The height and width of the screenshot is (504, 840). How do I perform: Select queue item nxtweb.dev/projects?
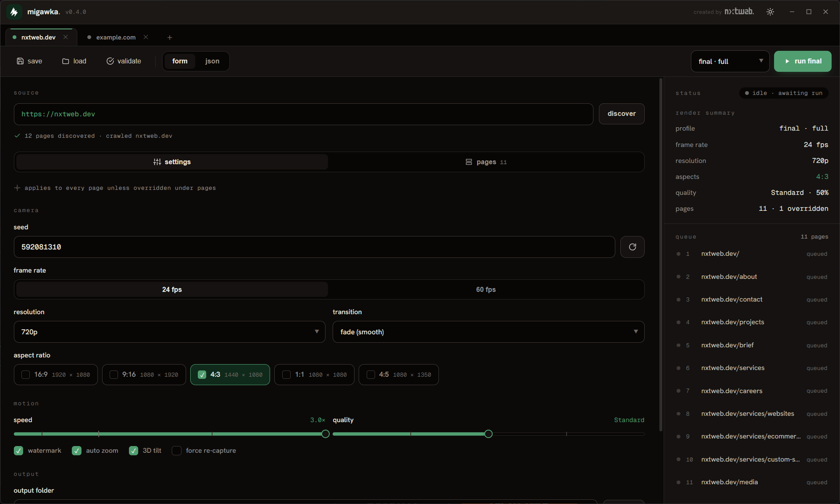point(752,322)
